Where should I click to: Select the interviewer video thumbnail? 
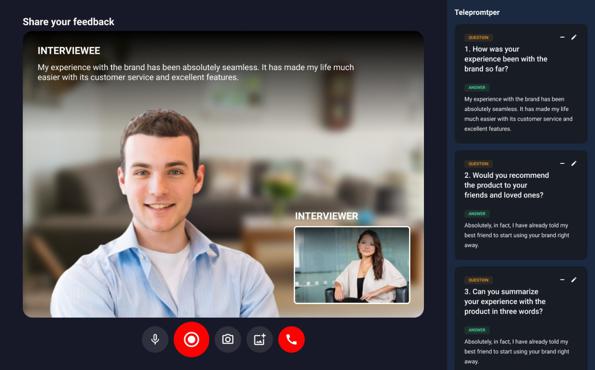(352, 265)
